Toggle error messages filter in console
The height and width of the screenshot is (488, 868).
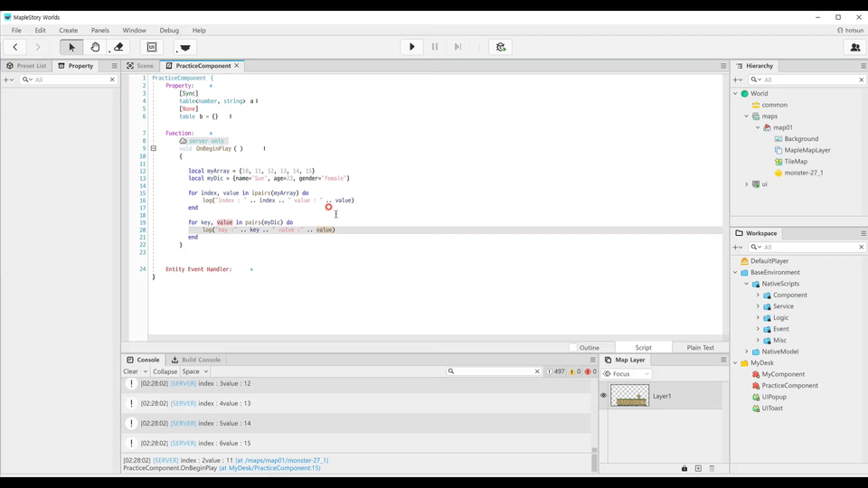(590, 371)
